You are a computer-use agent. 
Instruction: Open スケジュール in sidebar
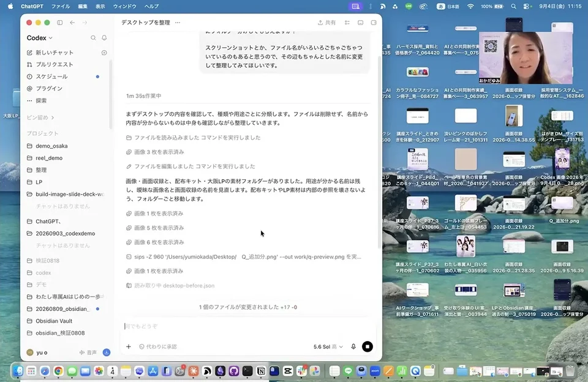[51, 77]
